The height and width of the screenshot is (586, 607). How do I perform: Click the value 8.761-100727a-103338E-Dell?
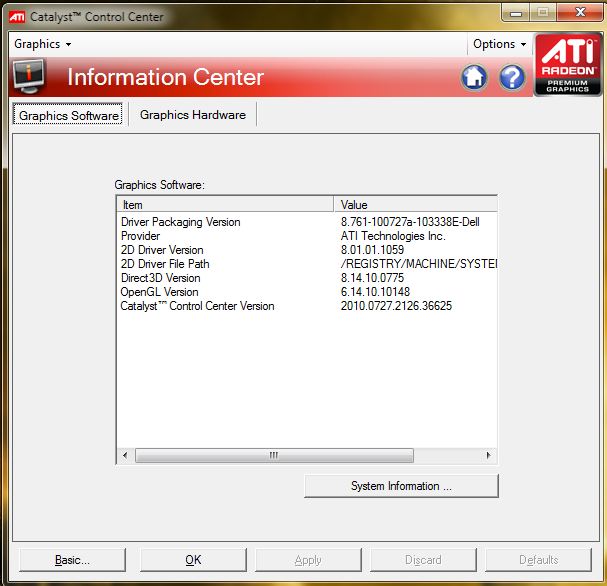[410, 222]
